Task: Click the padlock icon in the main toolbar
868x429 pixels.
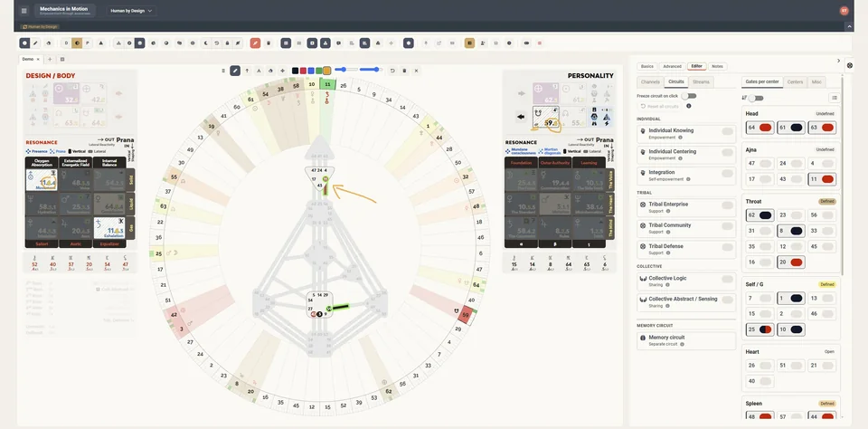Action: coord(227,43)
